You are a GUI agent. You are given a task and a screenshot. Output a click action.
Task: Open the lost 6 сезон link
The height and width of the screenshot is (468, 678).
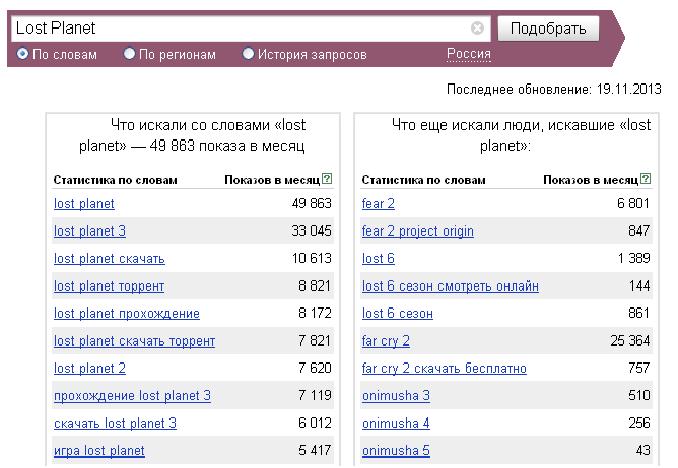[x=397, y=313]
